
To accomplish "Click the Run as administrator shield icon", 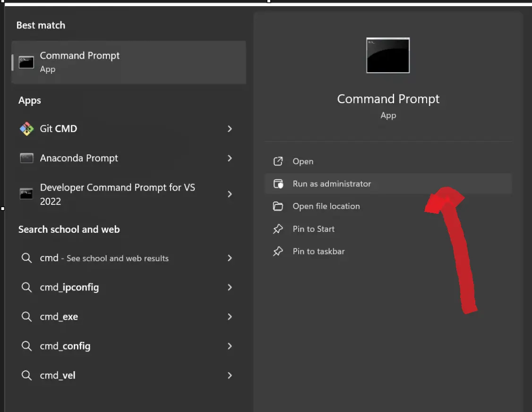I will click(x=278, y=184).
